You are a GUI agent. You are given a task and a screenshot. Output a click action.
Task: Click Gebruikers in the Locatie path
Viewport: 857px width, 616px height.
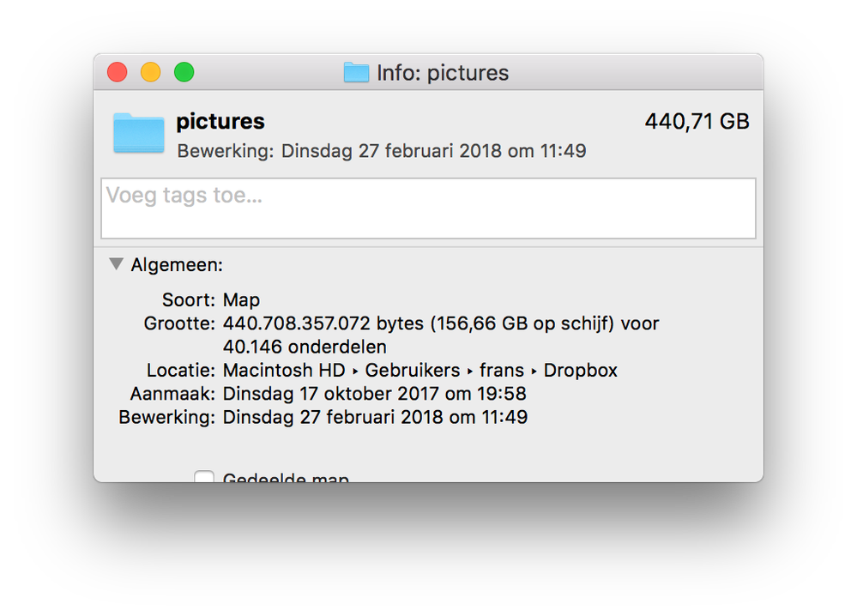click(411, 371)
